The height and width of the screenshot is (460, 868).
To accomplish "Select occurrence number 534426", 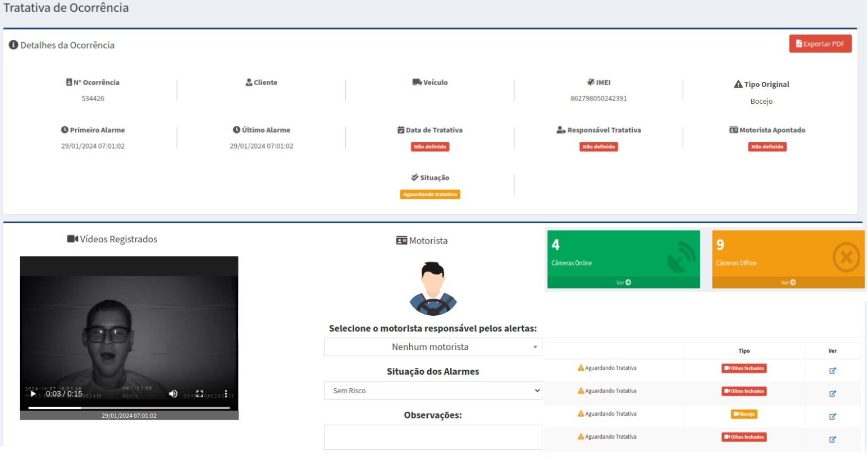I will [x=93, y=98].
